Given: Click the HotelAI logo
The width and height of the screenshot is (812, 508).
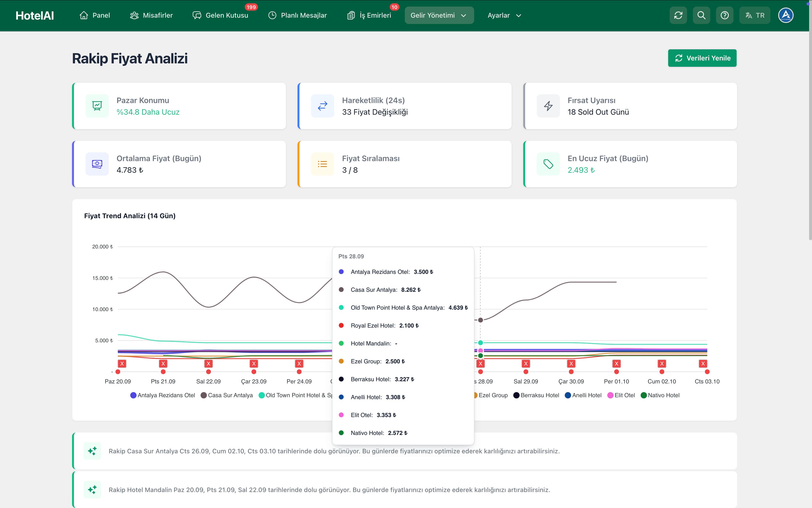Looking at the screenshot, I should [x=35, y=15].
